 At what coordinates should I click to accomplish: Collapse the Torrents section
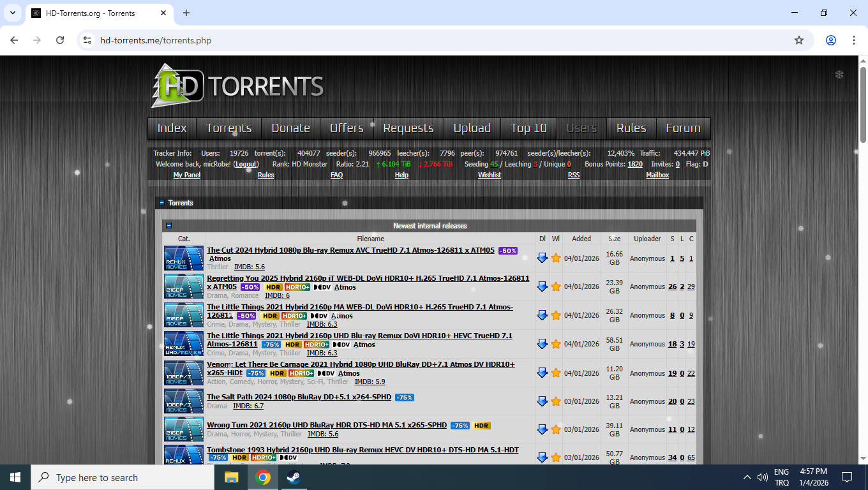(x=162, y=203)
